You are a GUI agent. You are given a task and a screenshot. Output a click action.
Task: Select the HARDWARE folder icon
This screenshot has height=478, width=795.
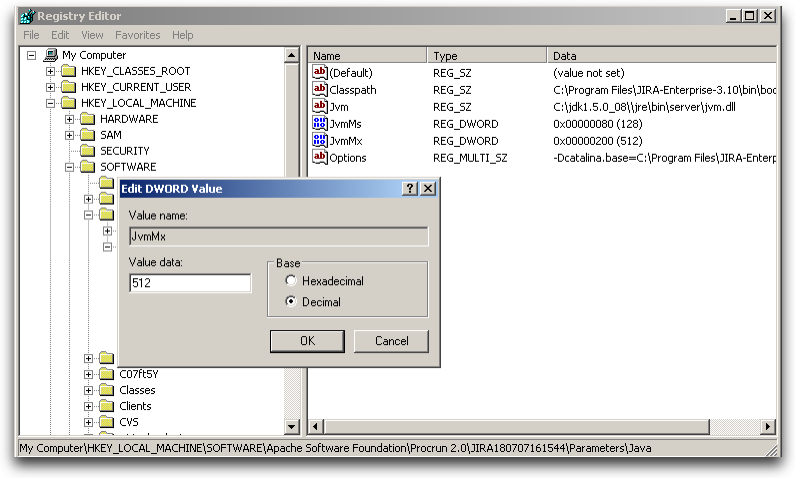[x=87, y=119]
